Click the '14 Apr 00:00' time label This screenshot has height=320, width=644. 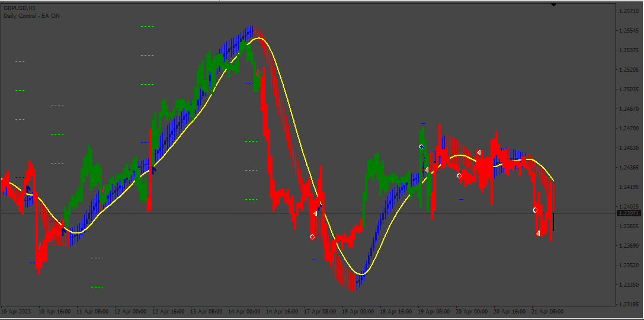pyautogui.click(x=245, y=312)
